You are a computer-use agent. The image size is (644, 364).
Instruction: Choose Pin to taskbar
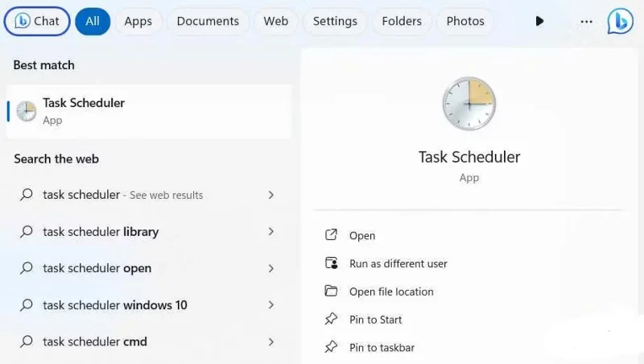coord(382,348)
